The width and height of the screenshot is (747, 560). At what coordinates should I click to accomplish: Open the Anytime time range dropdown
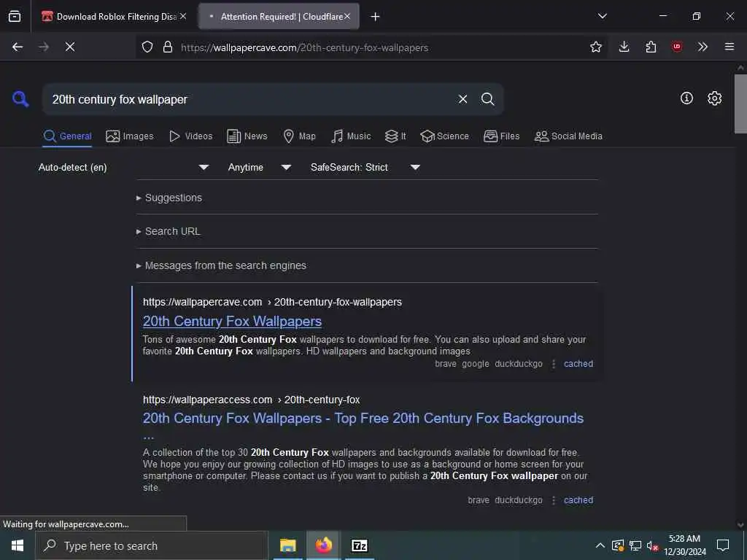point(259,167)
